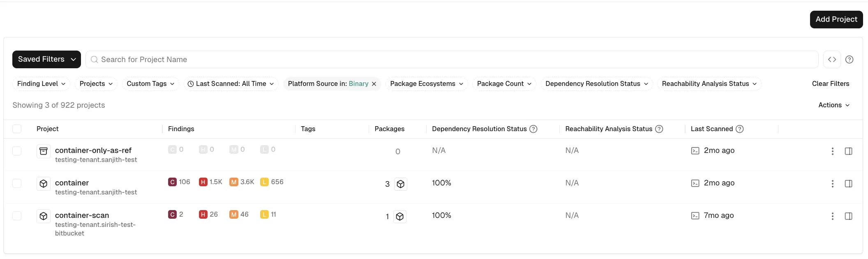Expand the Projects filter
This screenshot has width=868, height=259.
click(96, 84)
